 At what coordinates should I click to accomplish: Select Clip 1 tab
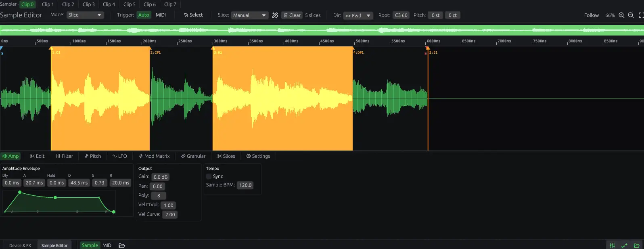[x=48, y=4]
